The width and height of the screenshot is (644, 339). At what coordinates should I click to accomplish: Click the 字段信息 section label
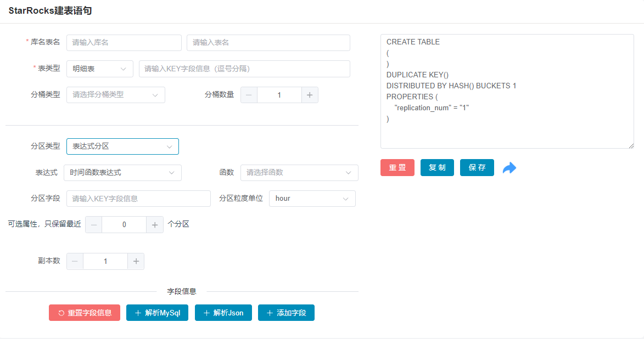(x=182, y=291)
